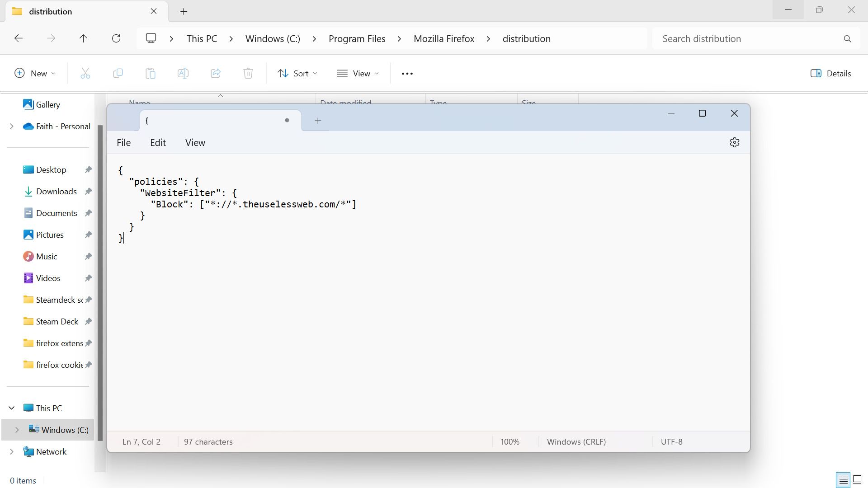Open the Edit menu in Notepad
Viewport: 868px width, 488px height.
pyautogui.click(x=157, y=142)
